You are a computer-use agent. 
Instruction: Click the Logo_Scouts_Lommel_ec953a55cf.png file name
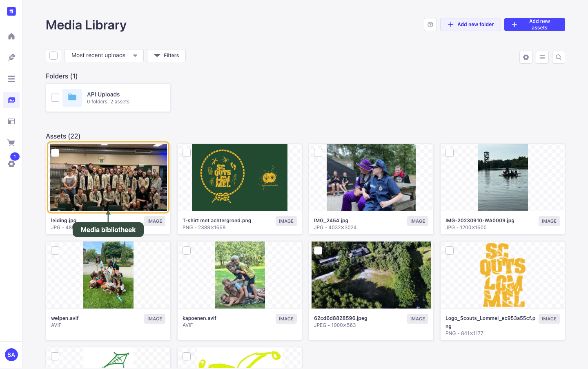[x=490, y=322]
